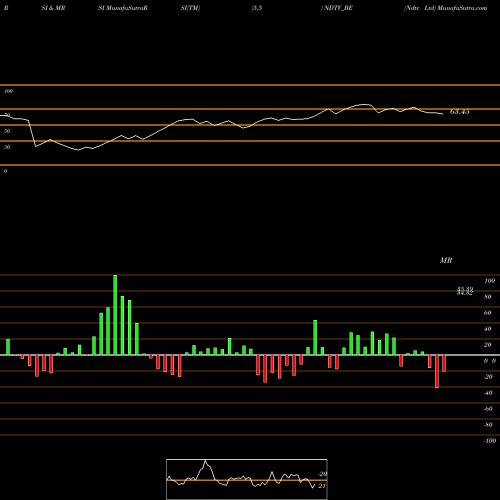Click the '30' label on RSI axis
The width and height of the screenshot is (500, 500).
click(x=7, y=147)
